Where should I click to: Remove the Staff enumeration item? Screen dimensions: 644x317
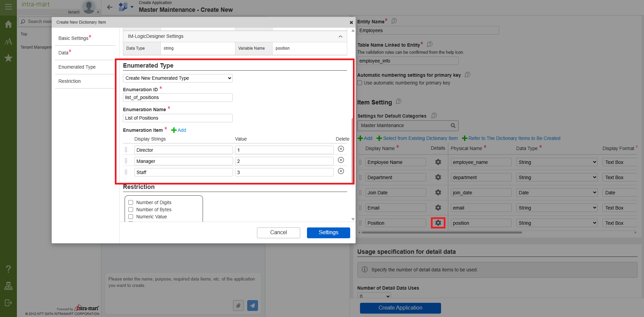341,171
